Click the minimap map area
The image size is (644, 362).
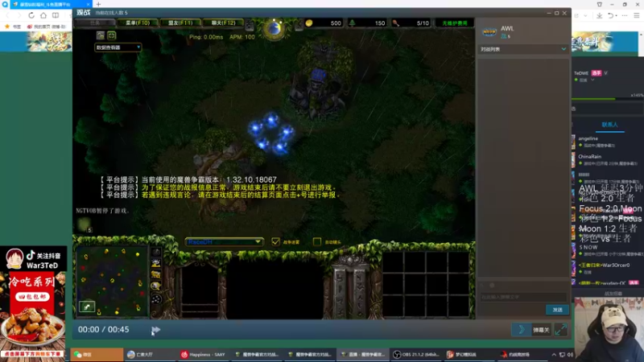point(111,282)
